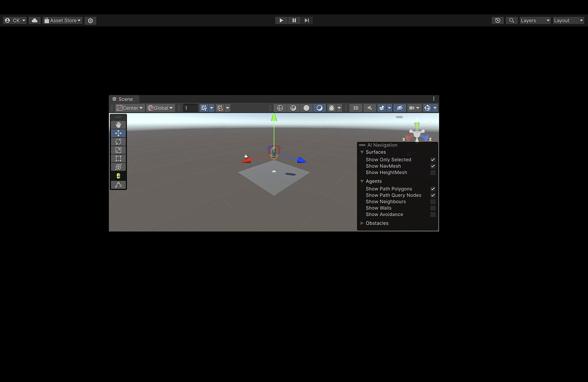
Task: Enable Show Avoidance under Agents
Action: point(433,214)
